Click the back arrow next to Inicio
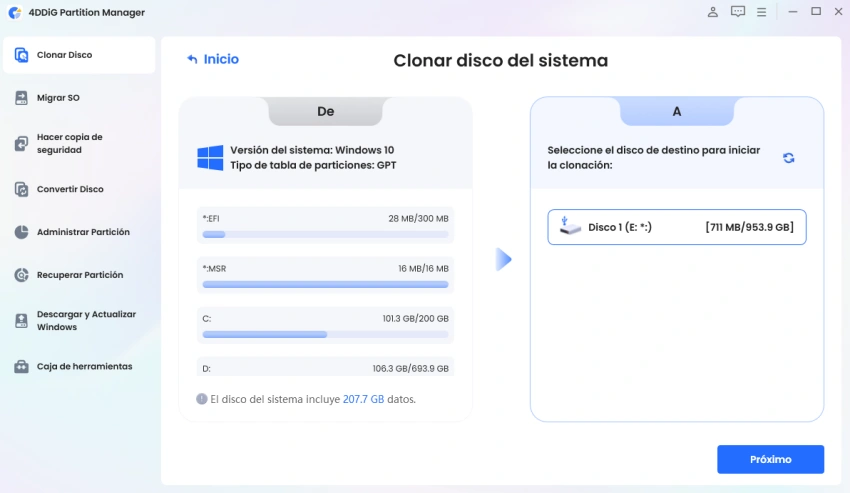 (192, 59)
